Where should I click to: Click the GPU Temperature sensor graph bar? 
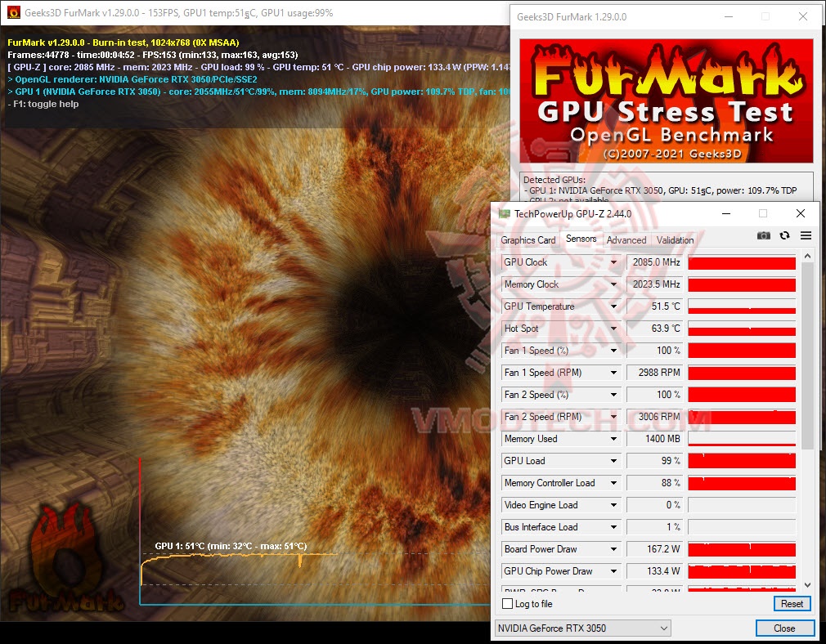click(740, 306)
